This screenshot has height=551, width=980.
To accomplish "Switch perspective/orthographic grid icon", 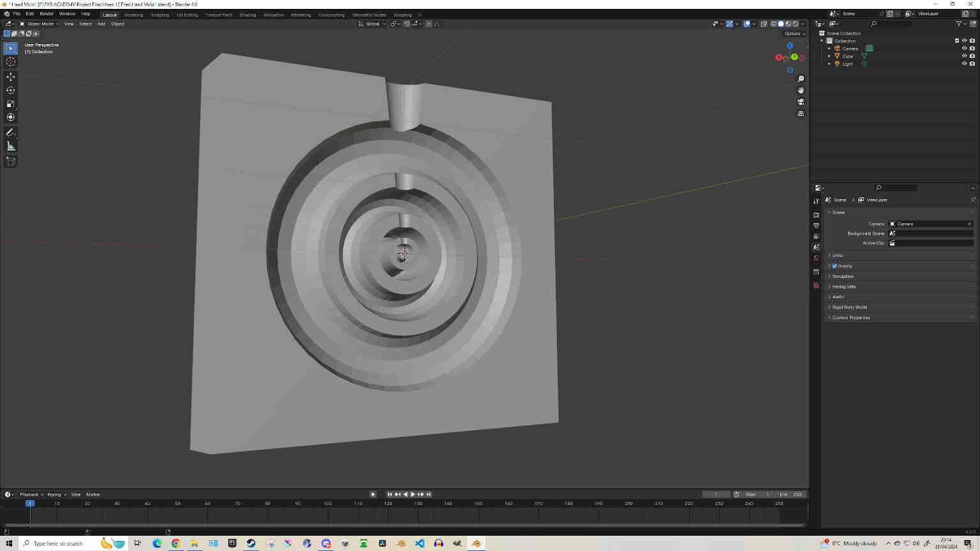I will 801,114.
